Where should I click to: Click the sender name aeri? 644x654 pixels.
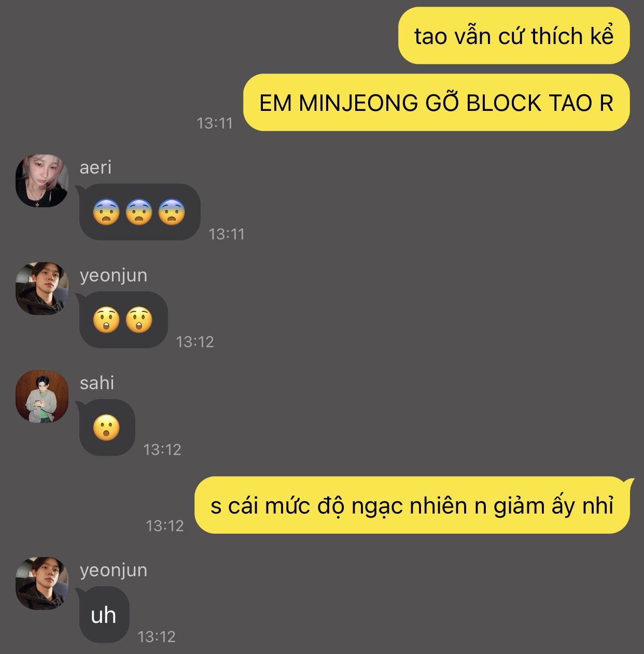point(95,167)
